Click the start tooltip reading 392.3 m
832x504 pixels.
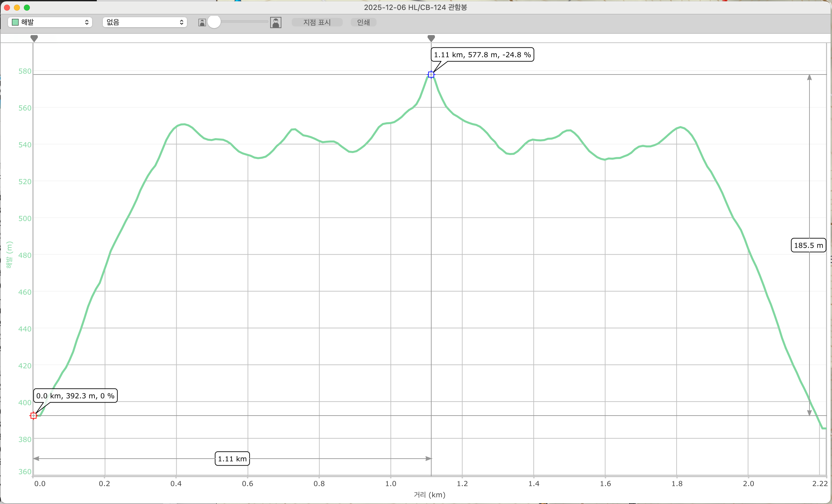pos(75,396)
